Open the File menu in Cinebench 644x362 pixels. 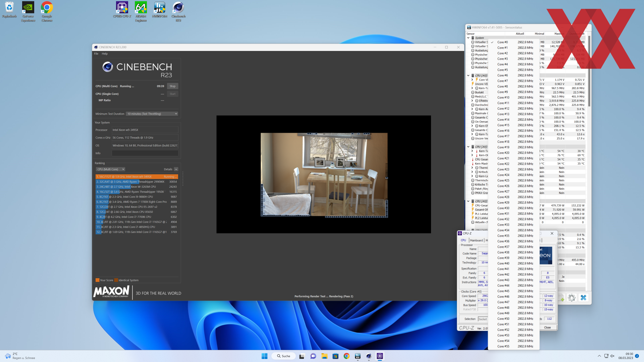tap(96, 54)
